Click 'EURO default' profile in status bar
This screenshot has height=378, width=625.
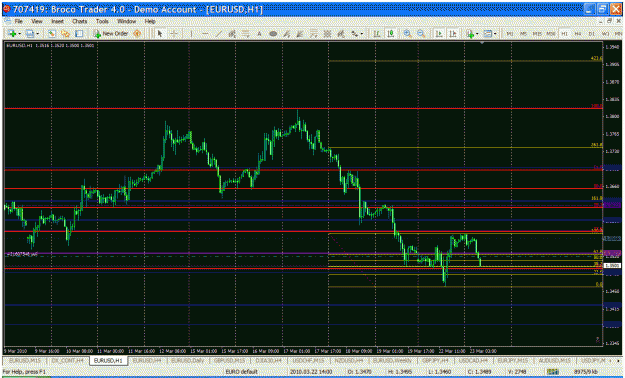coord(241,372)
